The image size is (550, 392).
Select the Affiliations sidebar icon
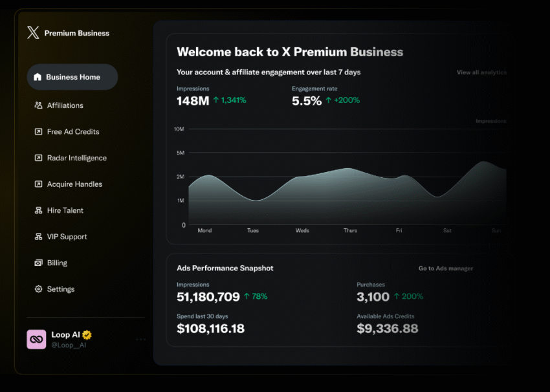pos(39,105)
